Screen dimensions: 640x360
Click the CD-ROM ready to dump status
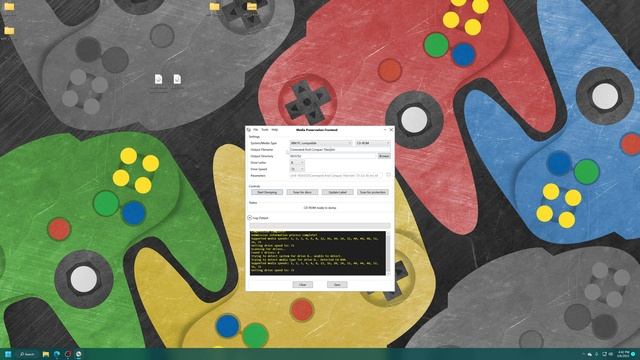[x=320, y=208]
